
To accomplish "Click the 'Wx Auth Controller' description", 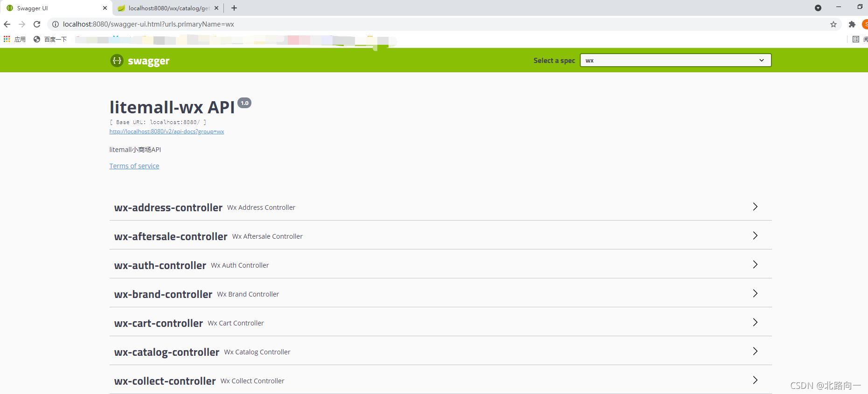I will tap(240, 265).
